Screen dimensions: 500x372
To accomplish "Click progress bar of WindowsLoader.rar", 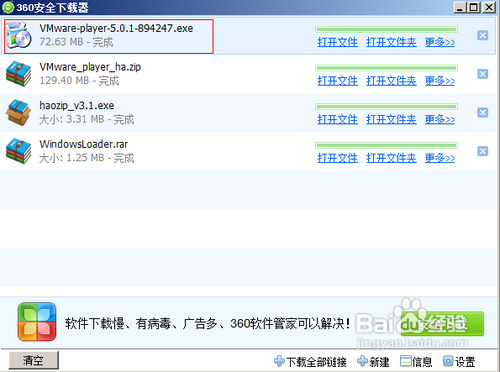I will [x=386, y=146].
